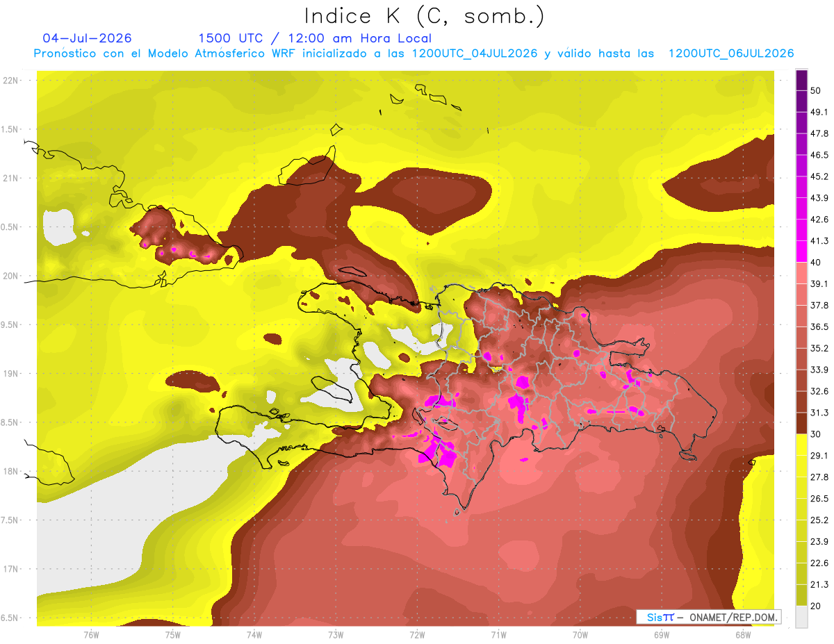This screenshot has width=834, height=644.
Task: Click the longitude label '76W'
Action: [x=91, y=635]
